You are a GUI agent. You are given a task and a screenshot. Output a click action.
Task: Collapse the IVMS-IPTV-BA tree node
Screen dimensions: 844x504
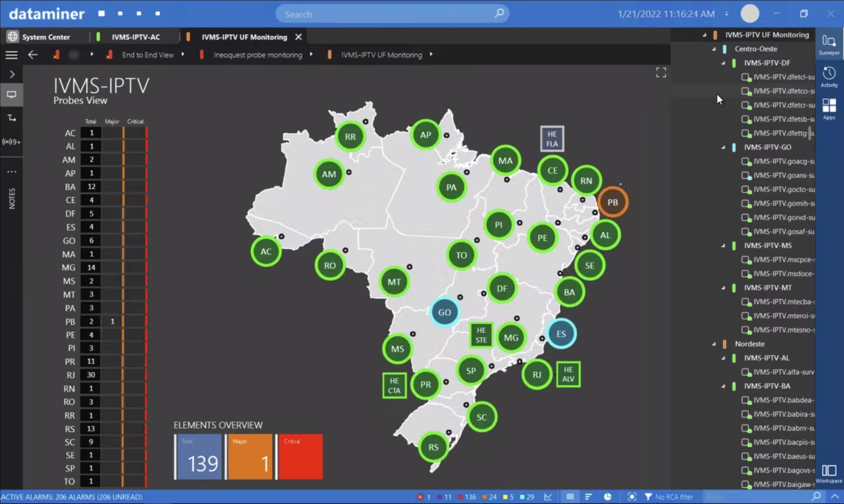[723, 386]
